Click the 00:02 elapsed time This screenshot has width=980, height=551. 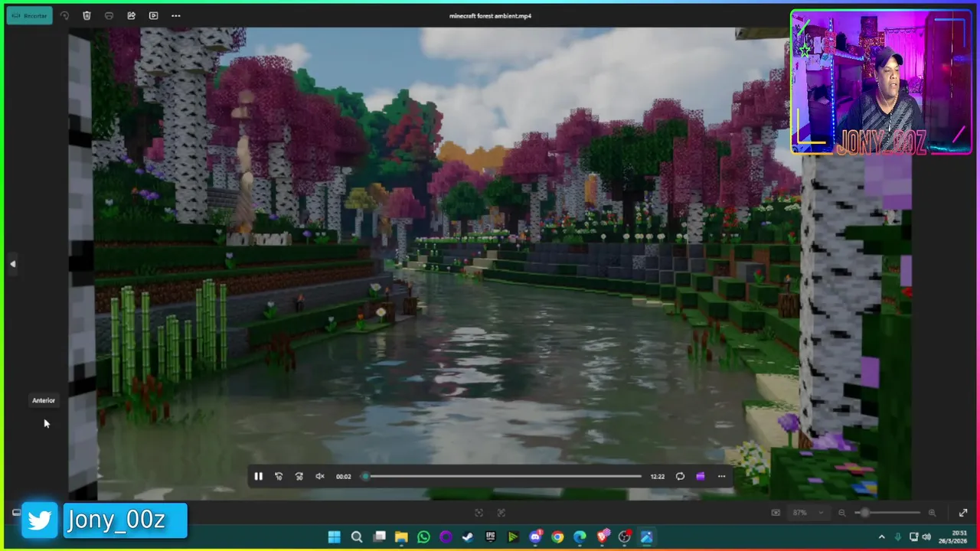[x=343, y=476]
